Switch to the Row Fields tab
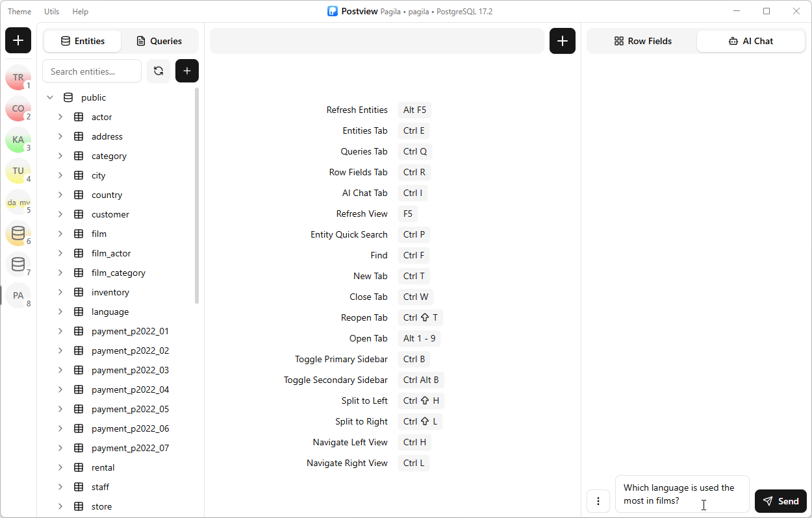The image size is (812, 518). (x=642, y=41)
